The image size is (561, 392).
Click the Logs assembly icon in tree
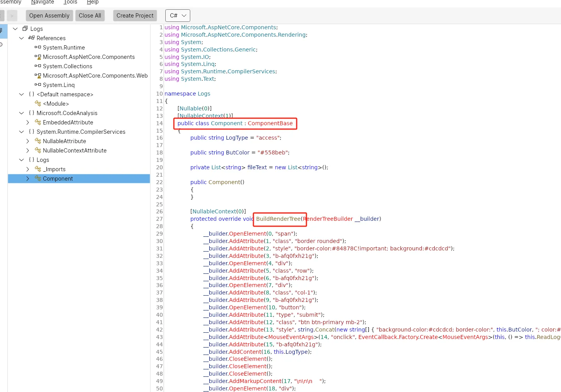tap(25, 28)
